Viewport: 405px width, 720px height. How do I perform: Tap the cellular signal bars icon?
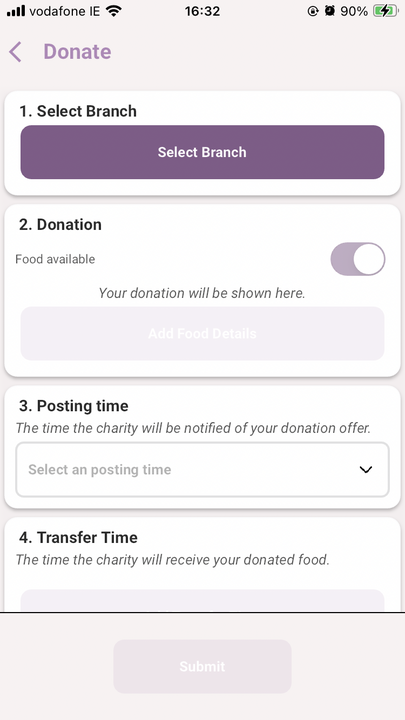[x=16, y=11]
